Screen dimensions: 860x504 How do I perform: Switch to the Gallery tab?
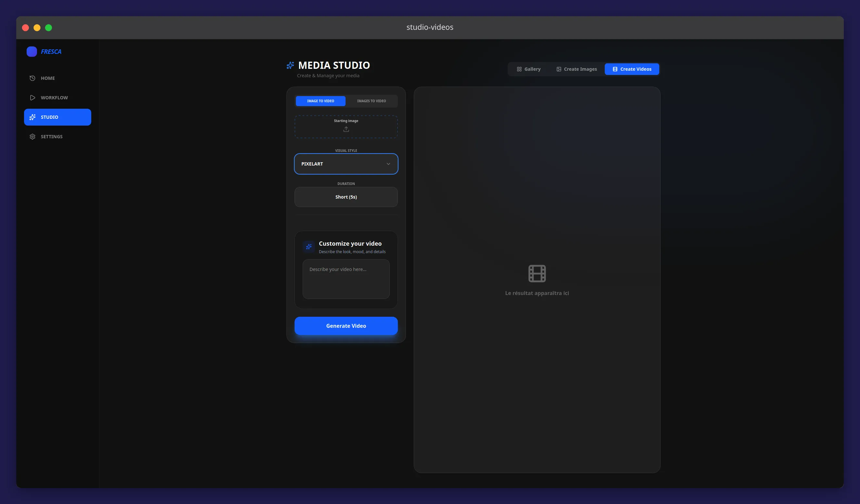point(529,69)
